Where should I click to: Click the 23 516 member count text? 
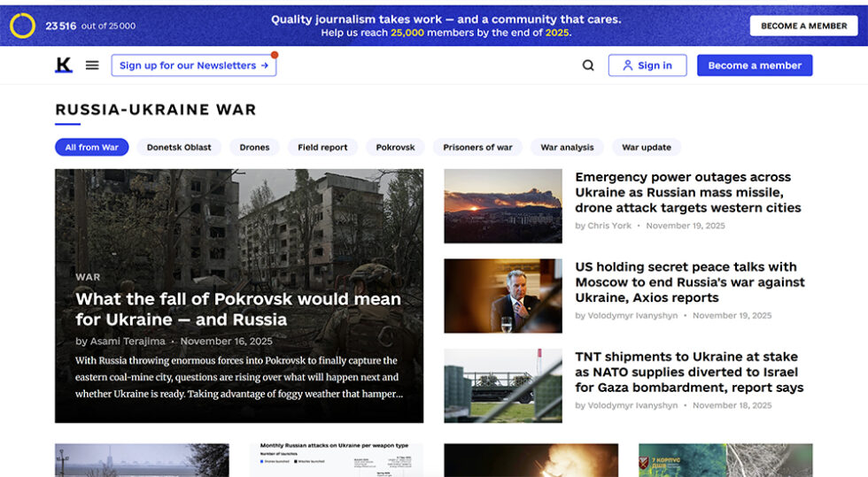click(61, 26)
